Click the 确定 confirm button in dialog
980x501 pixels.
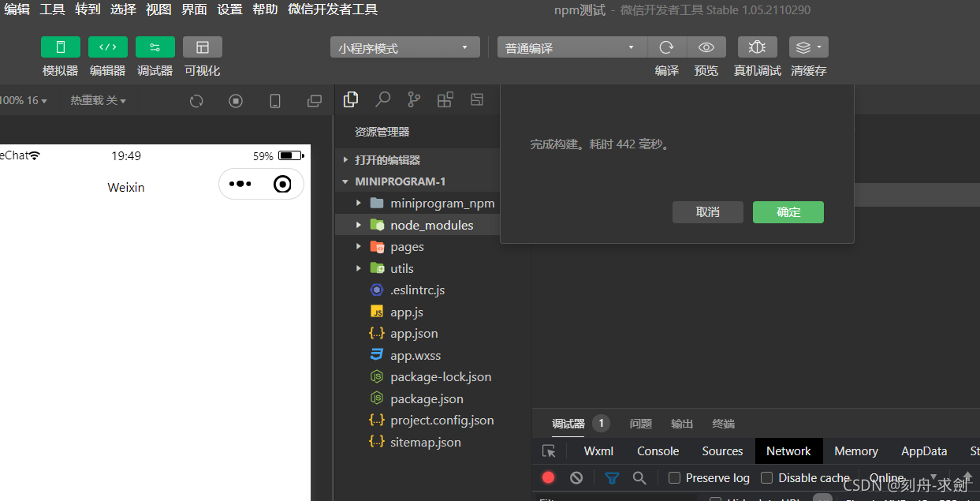(788, 212)
